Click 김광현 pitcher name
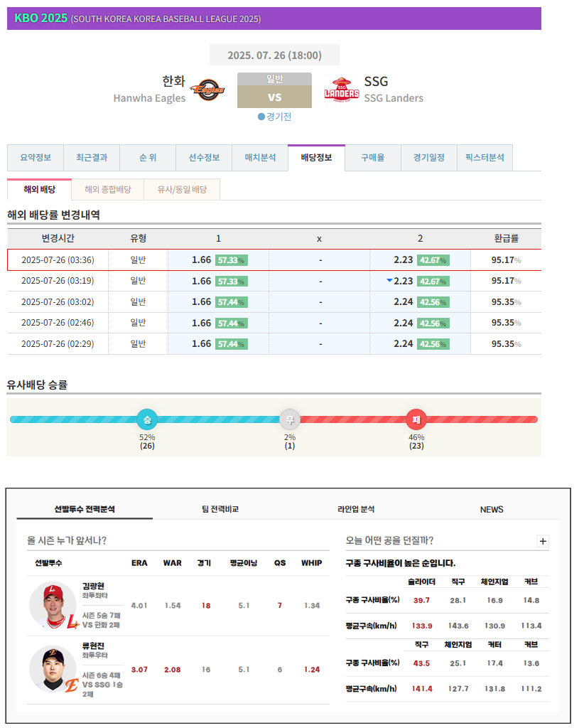The height and width of the screenshot is (728, 579). [x=93, y=586]
